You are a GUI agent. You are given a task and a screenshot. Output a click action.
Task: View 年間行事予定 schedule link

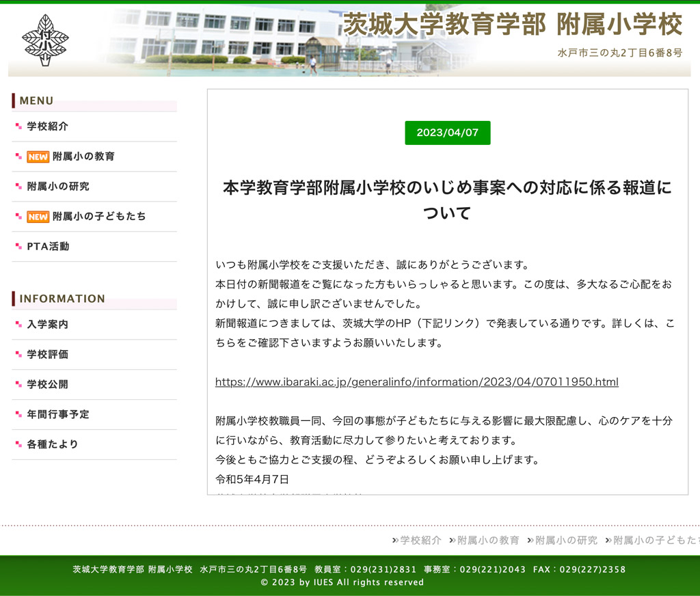(x=58, y=415)
